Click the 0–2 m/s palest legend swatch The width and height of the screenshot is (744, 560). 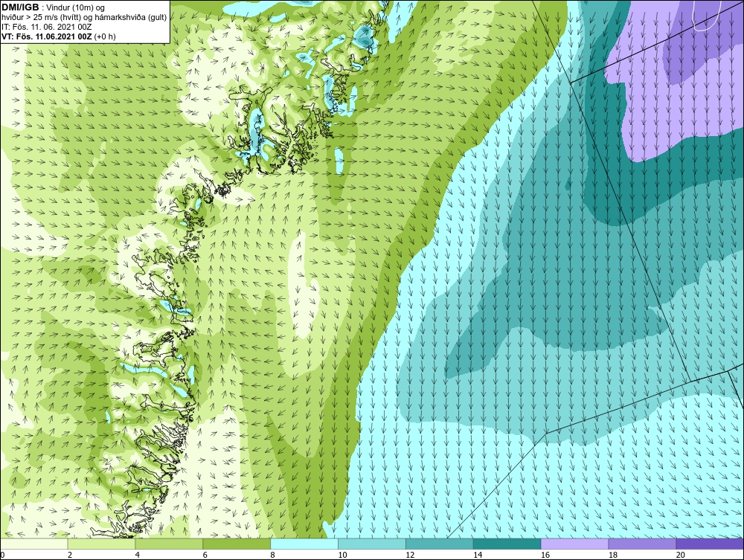pos(33,544)
